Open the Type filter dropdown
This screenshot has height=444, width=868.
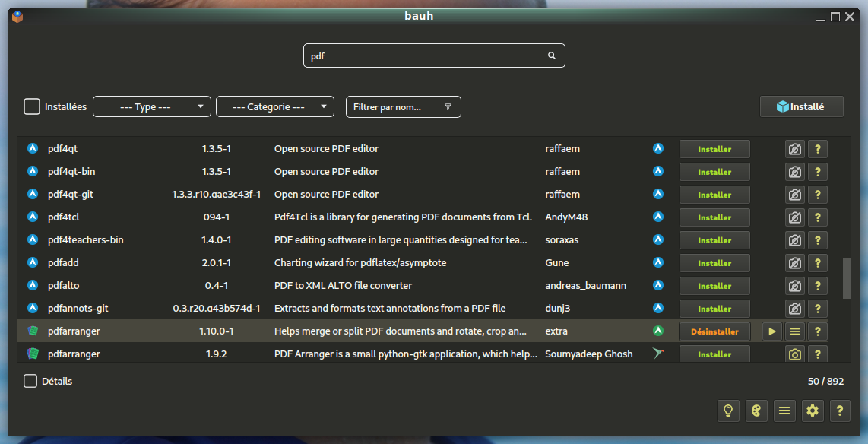152,107
